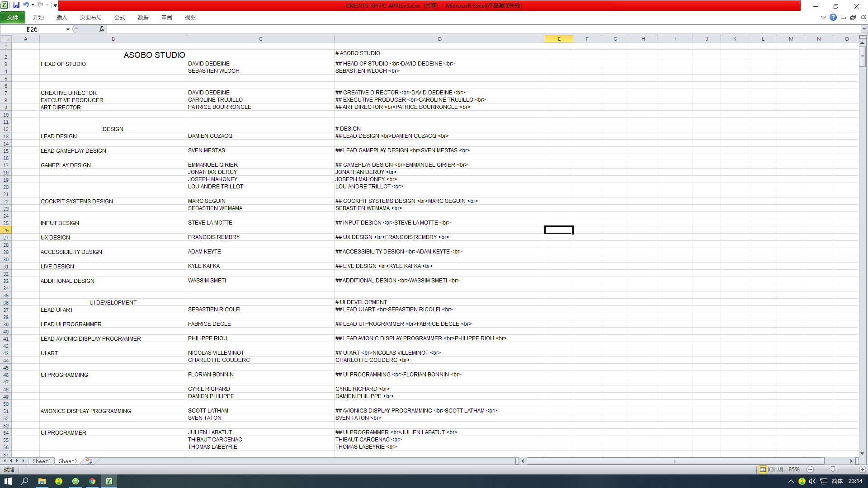
Task: Open the Windows Start button
Action: [x=8, y=481]
